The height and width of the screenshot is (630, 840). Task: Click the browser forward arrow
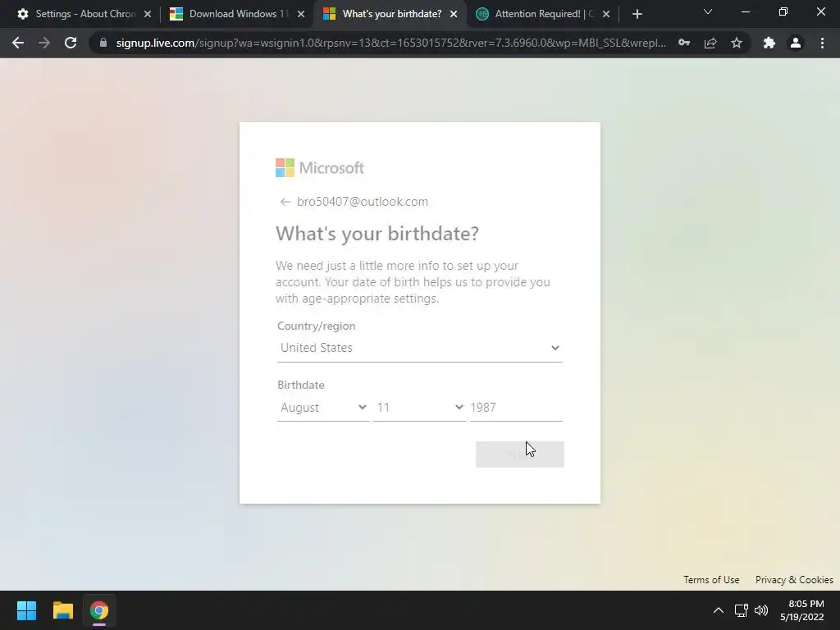click(x=44, y=43)
